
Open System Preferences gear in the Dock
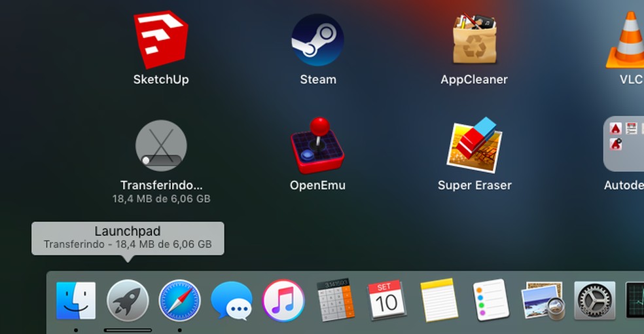595,301
